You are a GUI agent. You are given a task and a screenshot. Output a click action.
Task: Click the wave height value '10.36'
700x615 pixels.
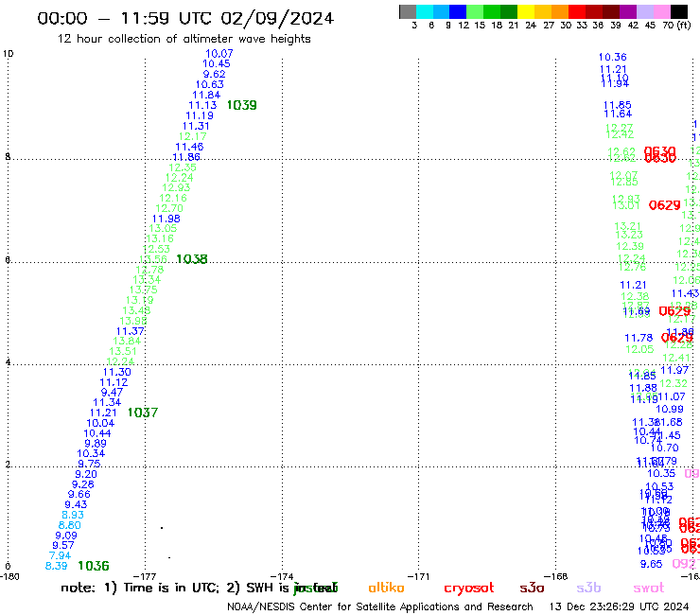click(613, 57)
